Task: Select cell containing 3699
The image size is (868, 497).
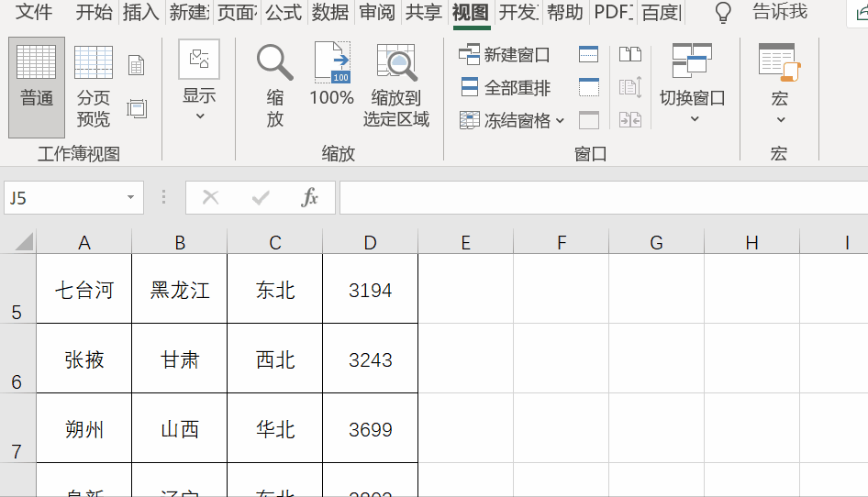Action: (371, 429)
